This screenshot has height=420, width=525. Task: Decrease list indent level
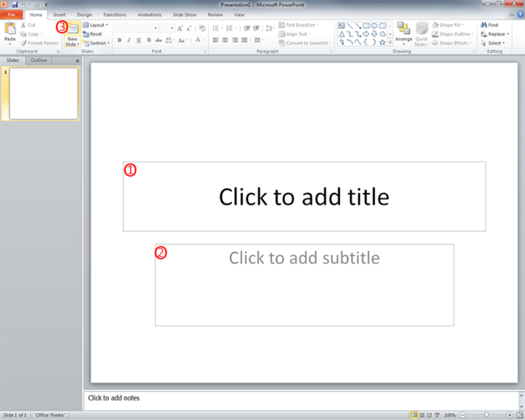(247, 28)
